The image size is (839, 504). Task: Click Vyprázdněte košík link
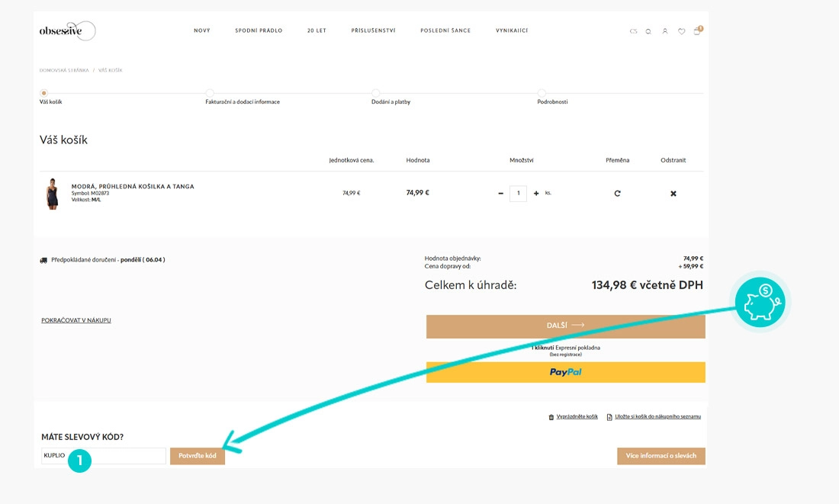point(577,416)
